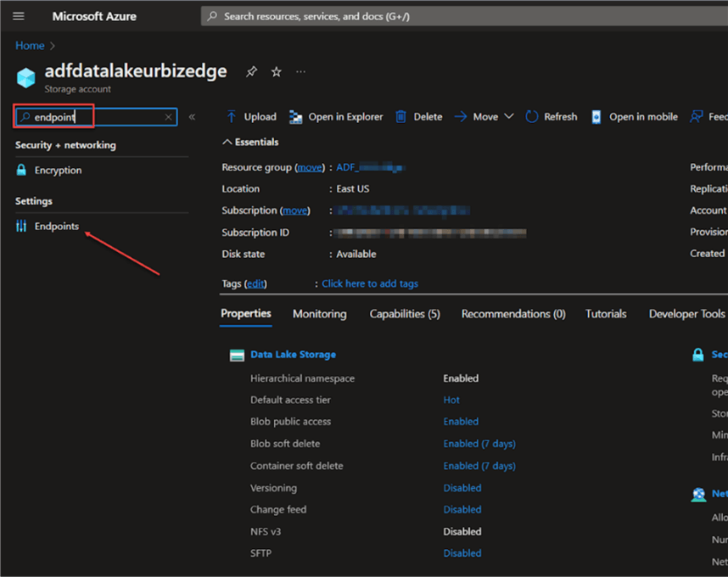This screenshot has height=577, width=728.
Task: Click the "NFS v3" row label
Action: pos(266,532)
